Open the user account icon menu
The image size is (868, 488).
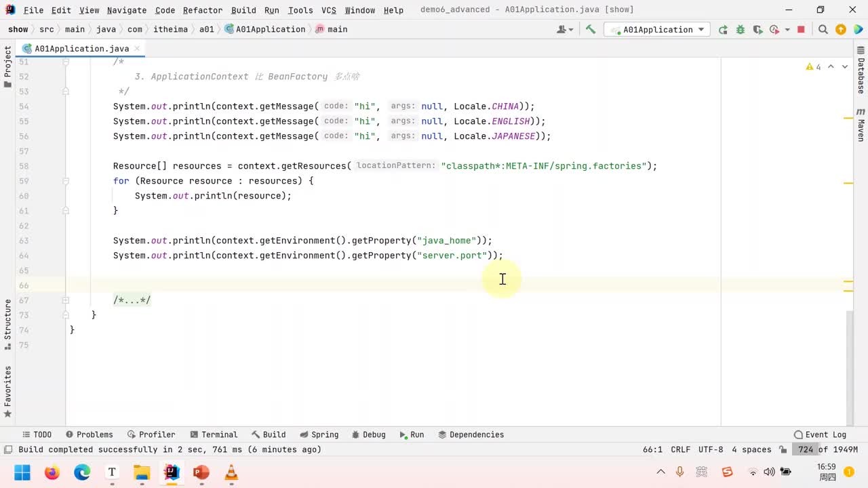click(564, 29)
